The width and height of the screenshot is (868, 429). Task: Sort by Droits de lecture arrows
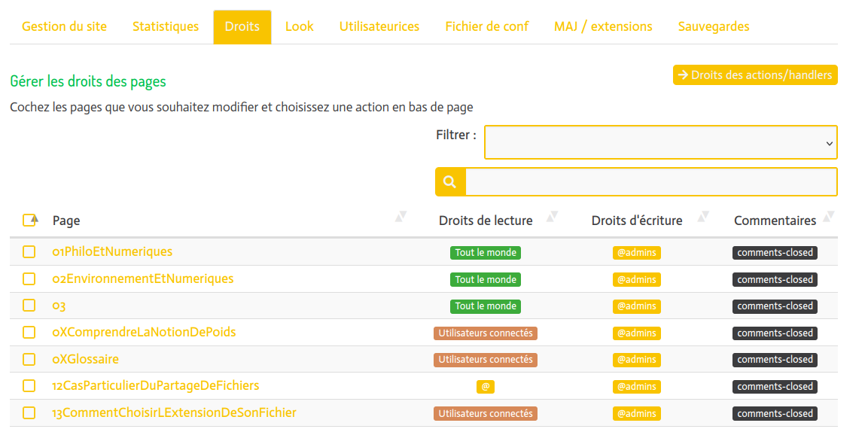tap(552, 218)
